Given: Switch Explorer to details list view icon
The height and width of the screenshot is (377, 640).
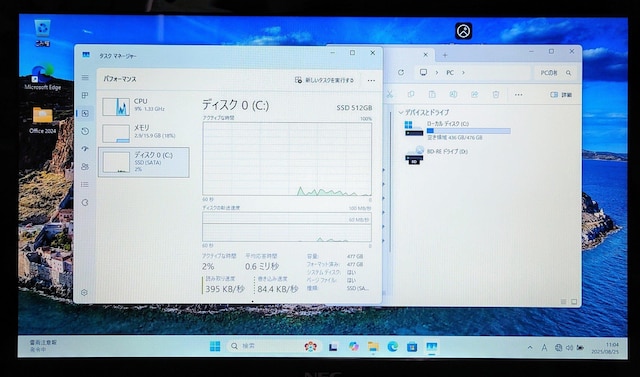Looking at the screenshot, I should click(563, 302).
